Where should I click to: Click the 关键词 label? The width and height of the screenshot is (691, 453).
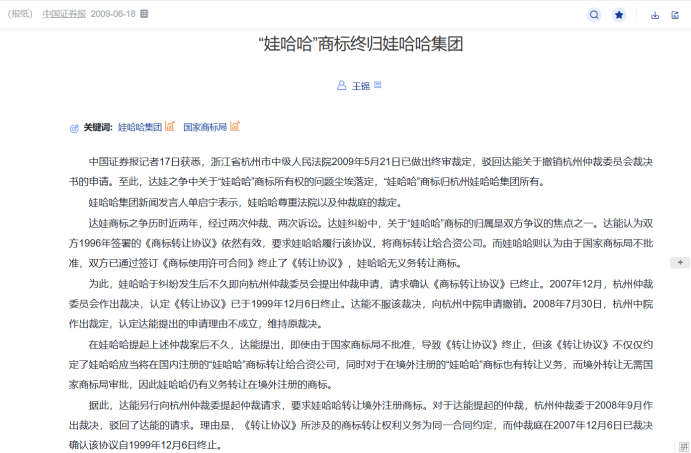pyautogui.click(x=98, y=127)
